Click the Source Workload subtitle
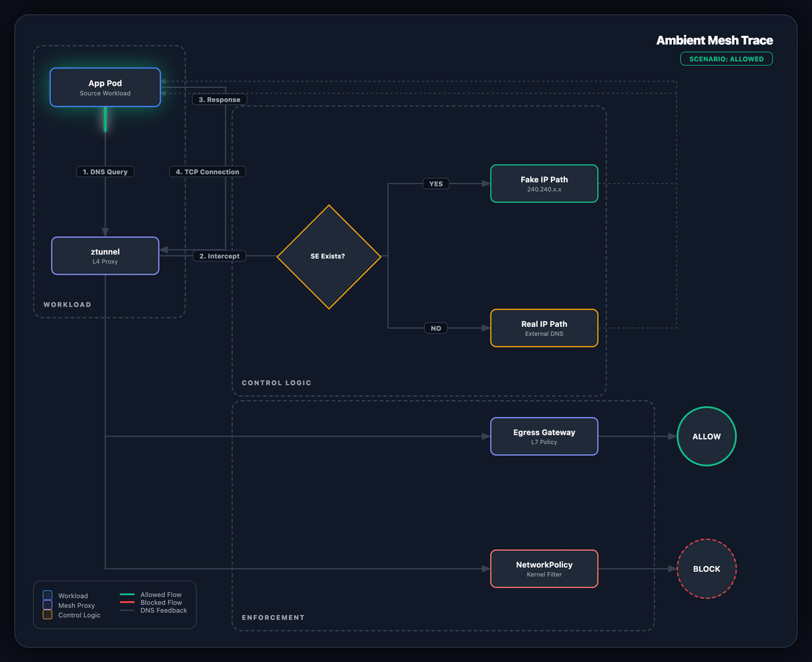Viewport: 812px width, 662px height. point(105,93)
